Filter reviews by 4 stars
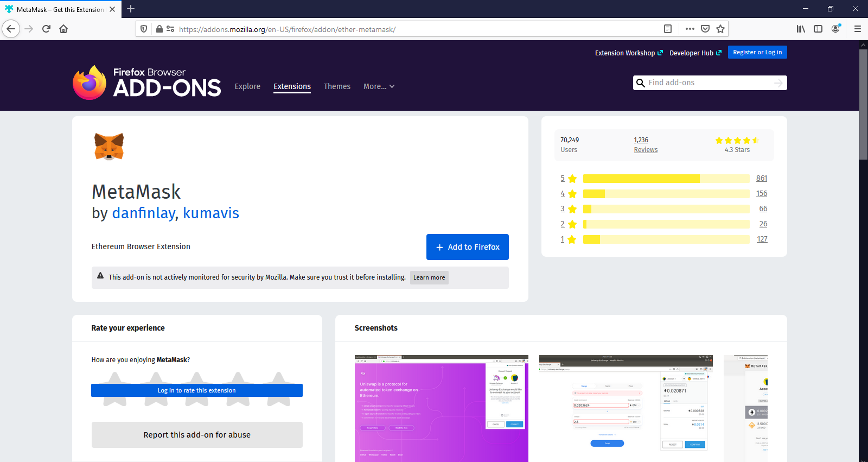The width and height of the screenshot is (868, 462). [x=569, y=194]
